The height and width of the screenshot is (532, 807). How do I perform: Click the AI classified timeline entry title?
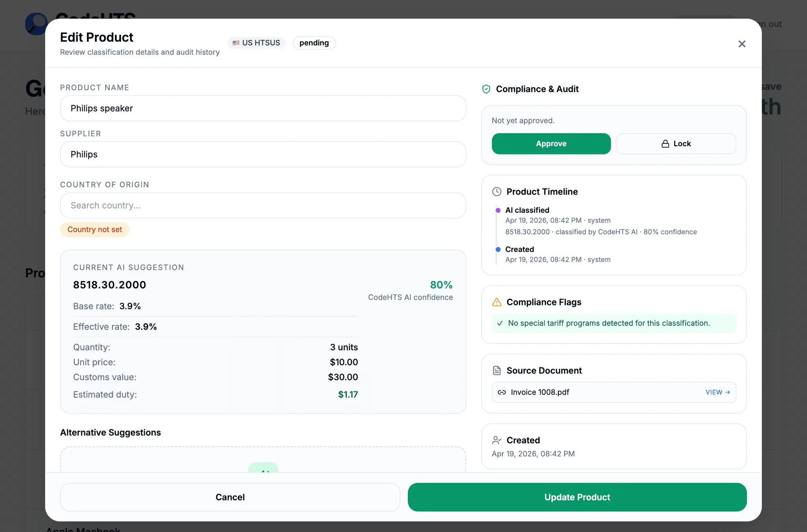[x=527, y=210]
